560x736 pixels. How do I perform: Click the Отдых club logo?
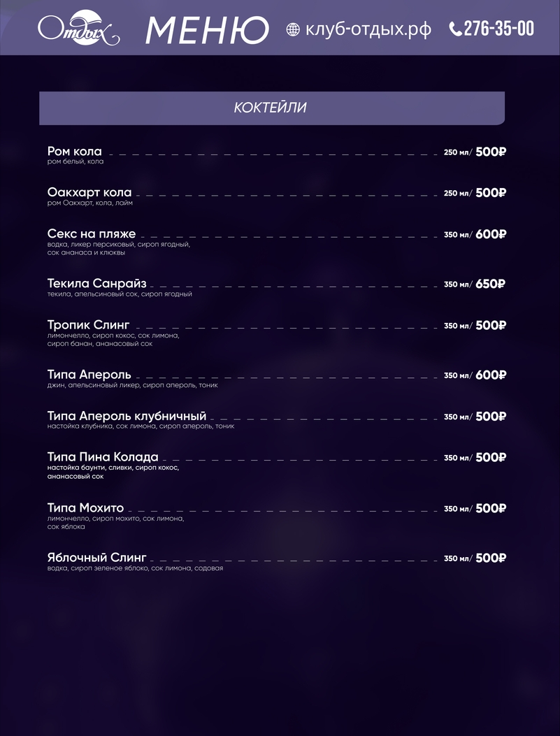tap(78, 29)
